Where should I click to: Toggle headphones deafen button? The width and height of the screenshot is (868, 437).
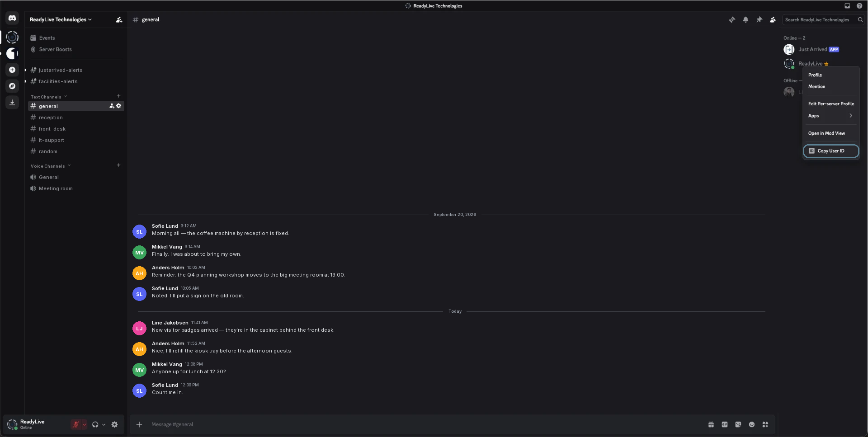[95, 424]
